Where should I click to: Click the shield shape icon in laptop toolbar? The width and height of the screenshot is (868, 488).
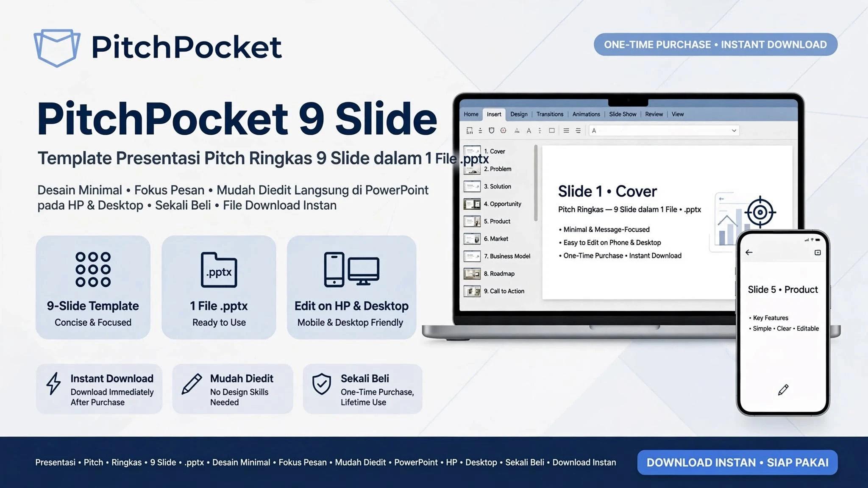coord(491,130)
